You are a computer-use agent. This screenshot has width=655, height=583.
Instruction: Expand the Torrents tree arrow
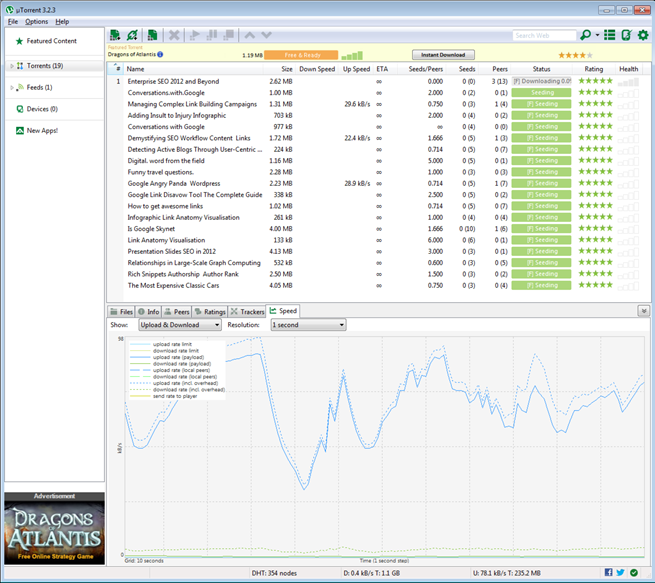12,66
